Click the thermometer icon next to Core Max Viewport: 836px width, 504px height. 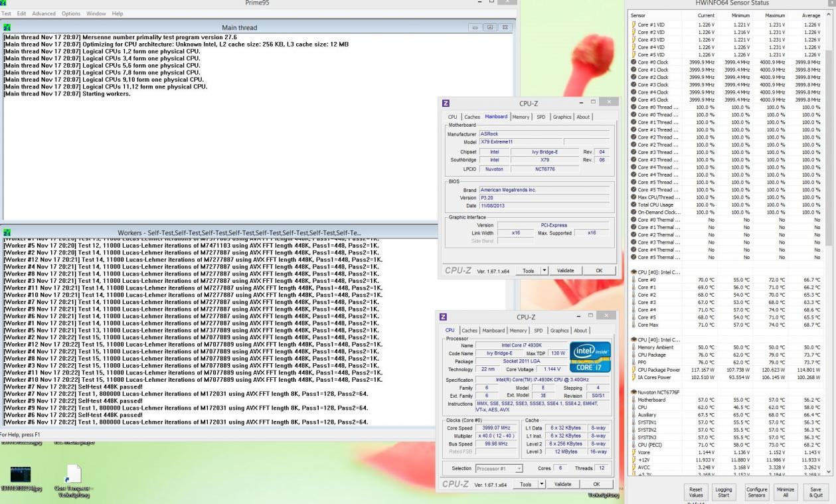633,325
